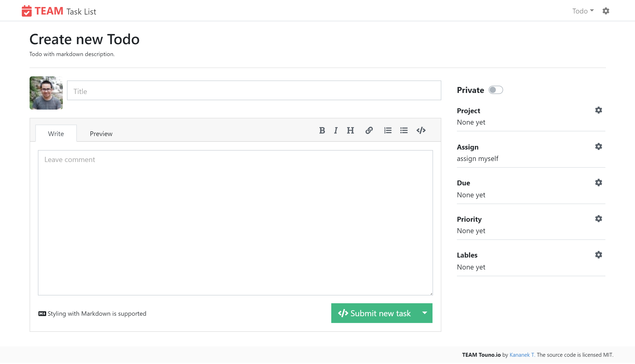Add a bulleted list

tap(404, 130)
